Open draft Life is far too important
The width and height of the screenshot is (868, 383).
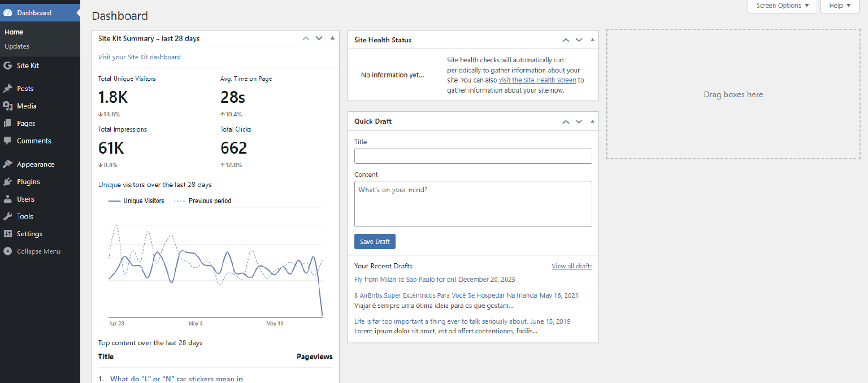[441, 321]
